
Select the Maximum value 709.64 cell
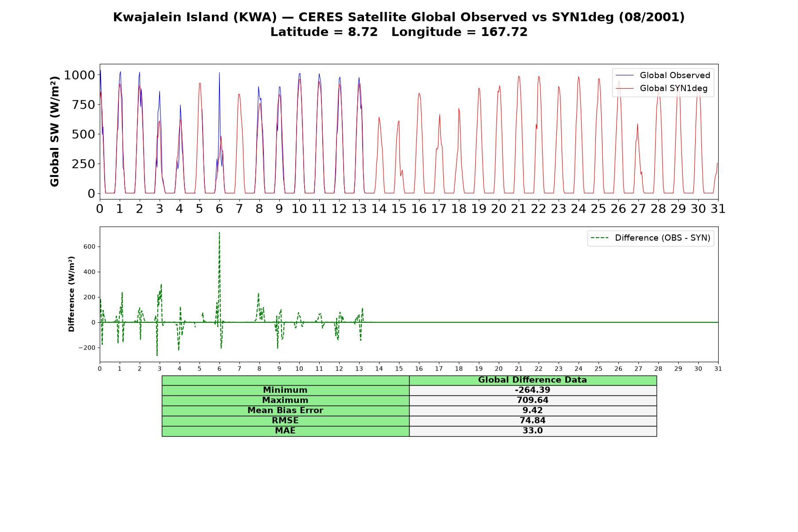(532, 400)
